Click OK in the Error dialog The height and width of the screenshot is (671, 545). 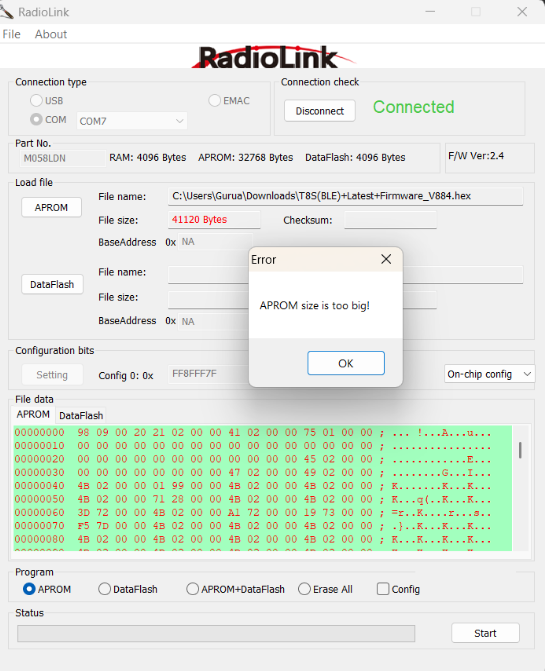point(346,363)
